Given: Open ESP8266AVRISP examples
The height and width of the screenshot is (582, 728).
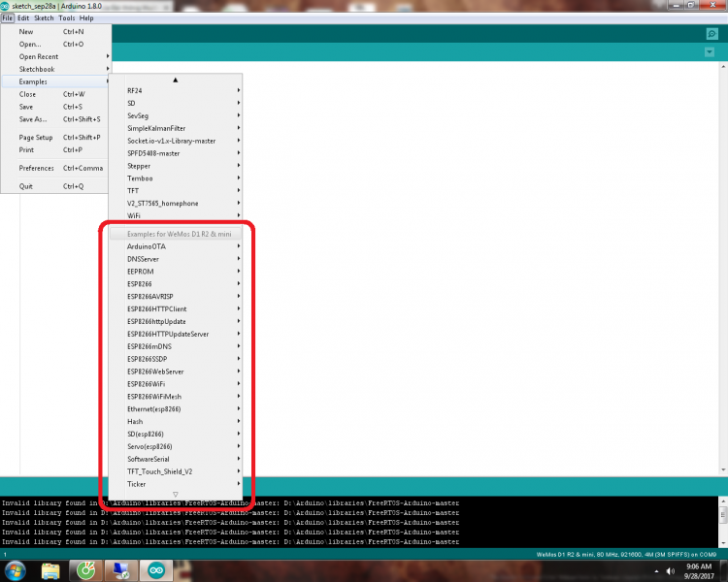Looking at the screenshot, I should 176,297.
